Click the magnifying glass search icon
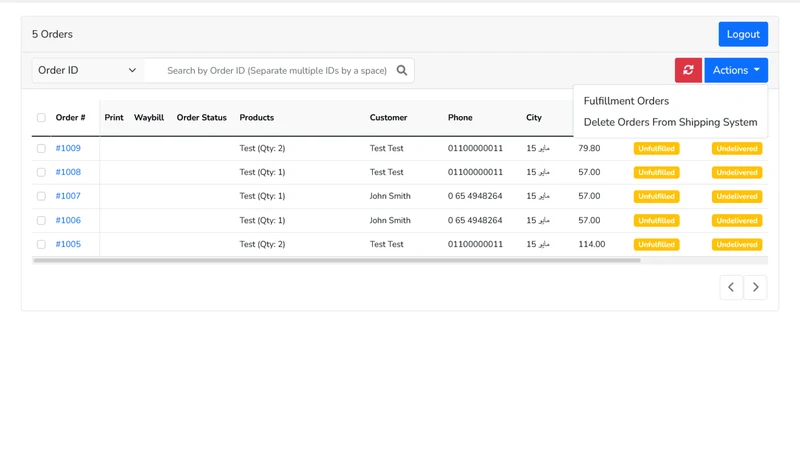 click(x=402, y=70)
